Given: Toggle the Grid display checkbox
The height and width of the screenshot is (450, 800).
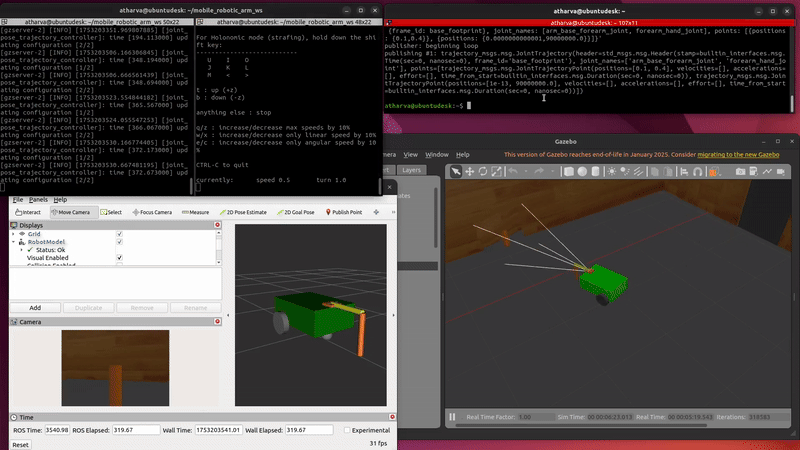Looking at the screenshot, I should (x=119, y=234).
